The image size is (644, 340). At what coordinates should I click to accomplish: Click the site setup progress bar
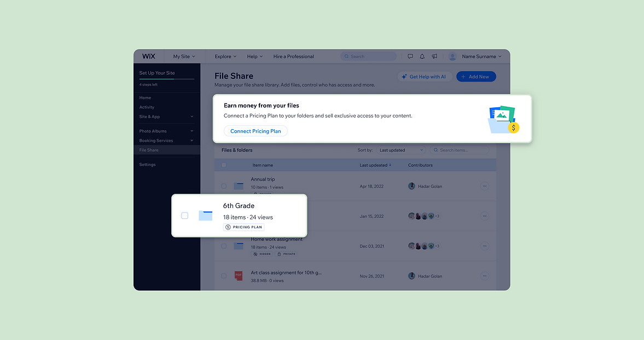tap(167, 79)
